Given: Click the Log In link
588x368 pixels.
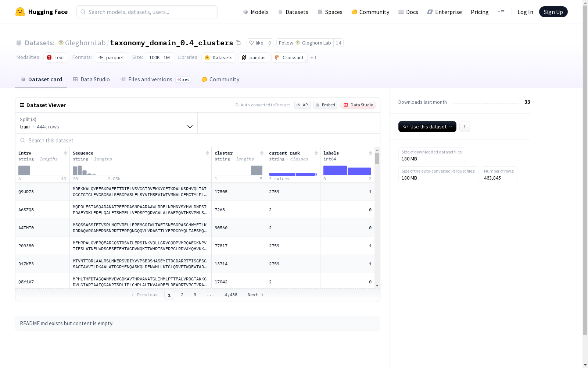Looking at the screenshot, I should coord(525,12).
